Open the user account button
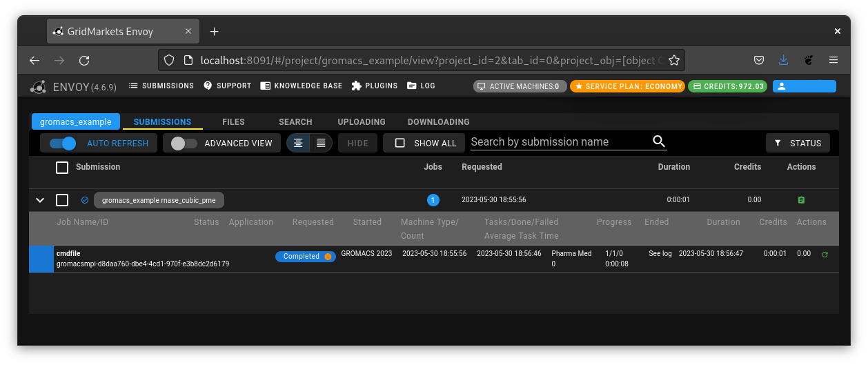The width and height of the screenshot is (868, 365). pyautogui.click(x=804, y=86)
